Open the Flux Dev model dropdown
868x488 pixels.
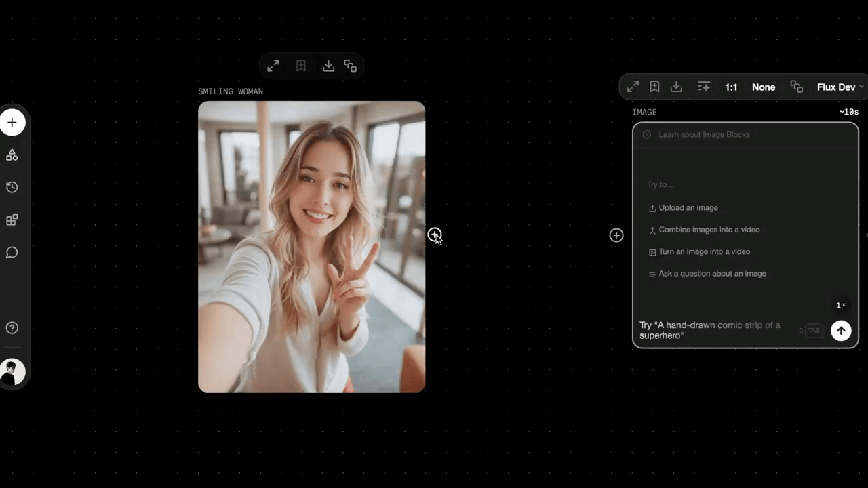point(841,87)
